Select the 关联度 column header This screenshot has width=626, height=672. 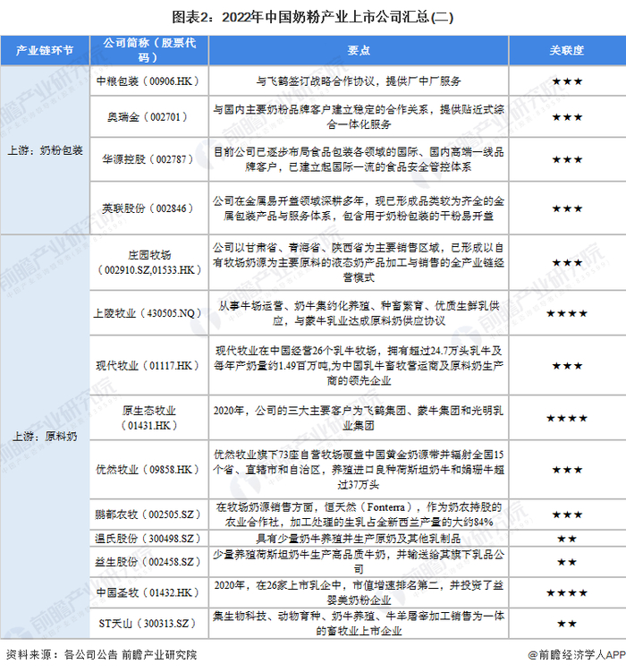(x=567, y=50)
